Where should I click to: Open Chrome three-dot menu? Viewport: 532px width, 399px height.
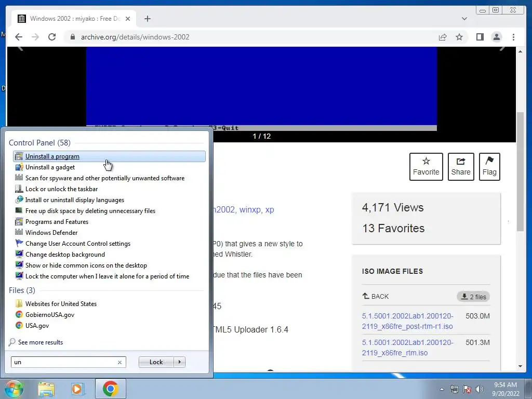513,37
